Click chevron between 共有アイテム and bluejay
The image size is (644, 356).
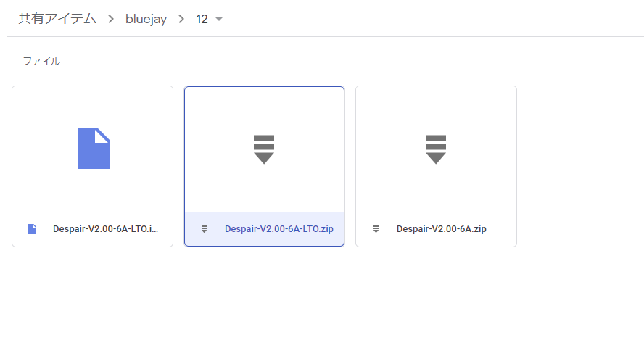pyautogui.click(x=111, y=19)
